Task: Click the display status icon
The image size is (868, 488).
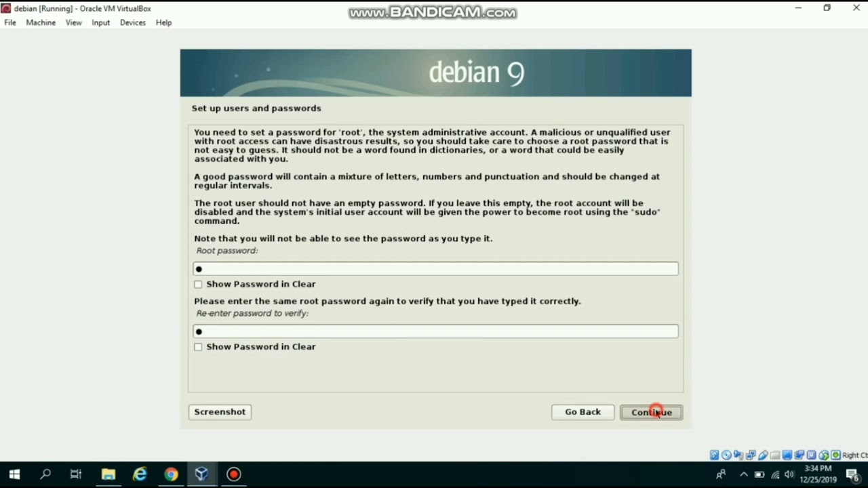Action: [x=787, y=455]
